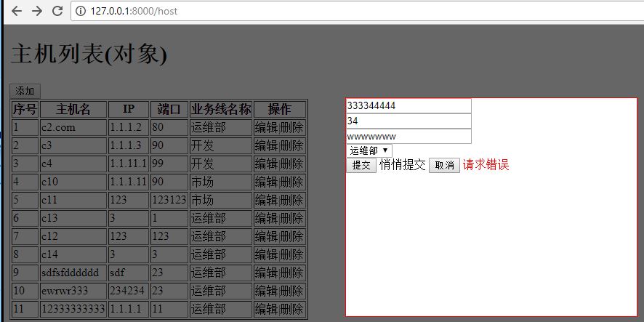Click 编辑 for host c10
This screenshot has width=644, height=322.
tap(267, 182)
